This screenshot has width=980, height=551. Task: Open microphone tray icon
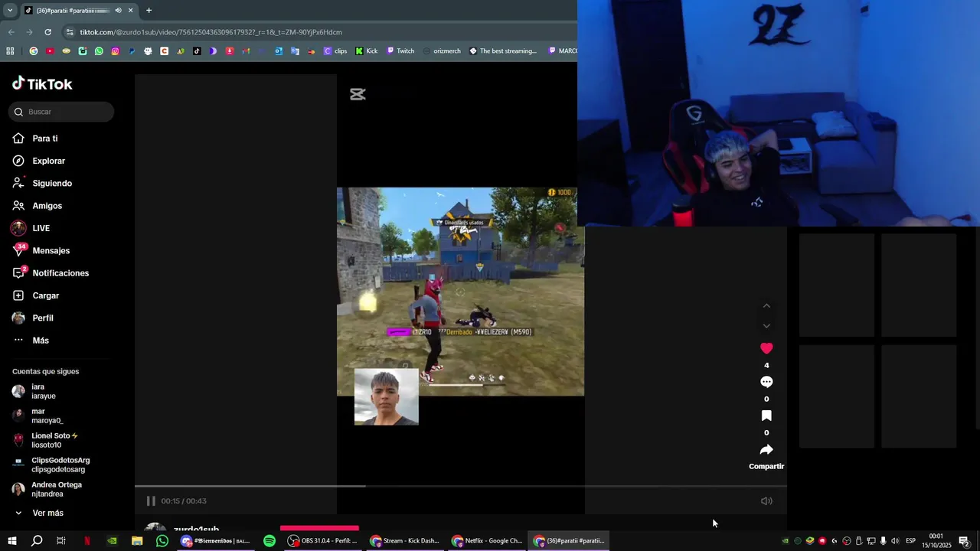tap(883, 541)
